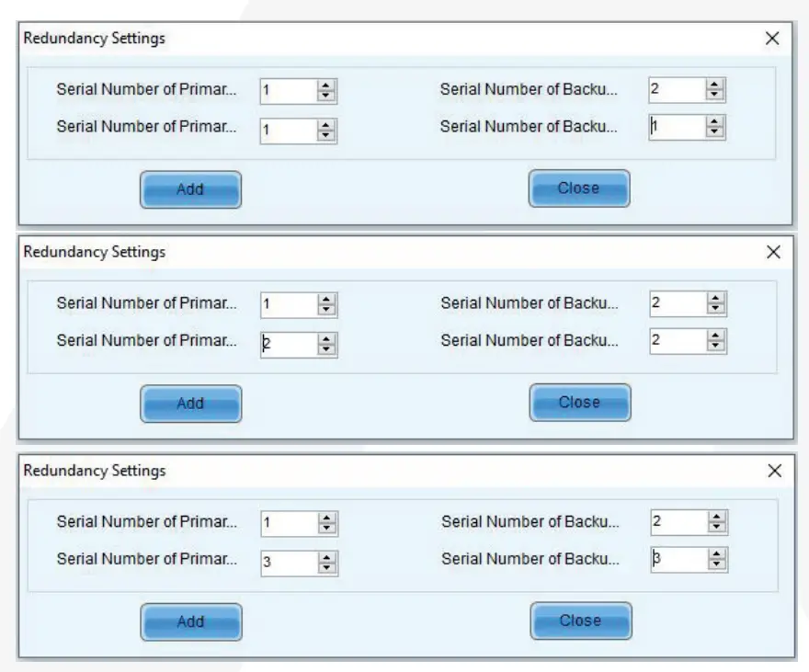The width and height of the screenshot is (809, 672).
Task: Click the Close button in the bottom dialog
Action: (579, 621)
